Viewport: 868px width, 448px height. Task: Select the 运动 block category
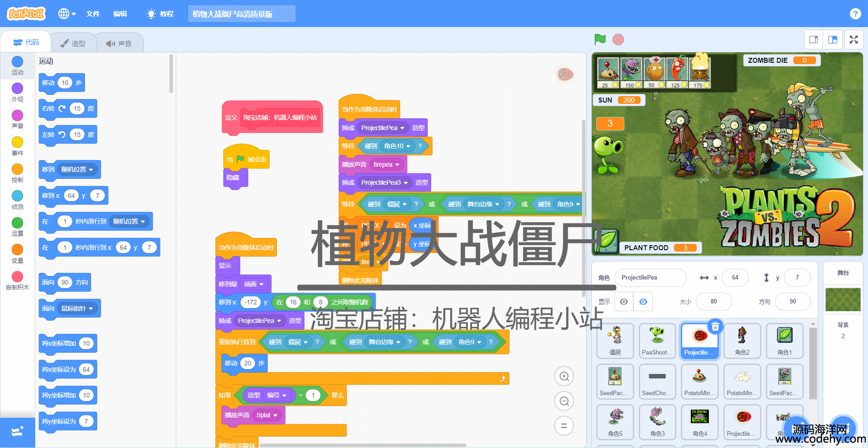pyautogui.click(x=17, y=65)
